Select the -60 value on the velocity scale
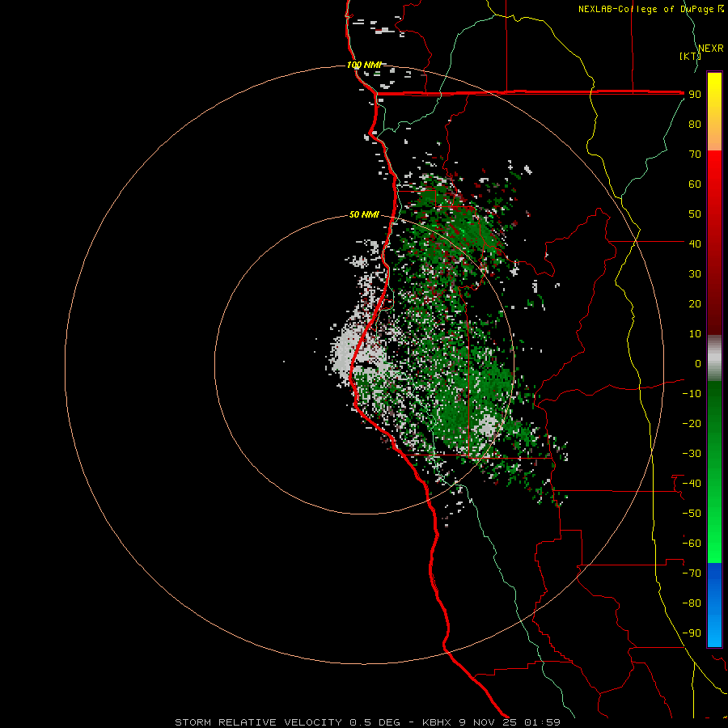 point(692,544)
